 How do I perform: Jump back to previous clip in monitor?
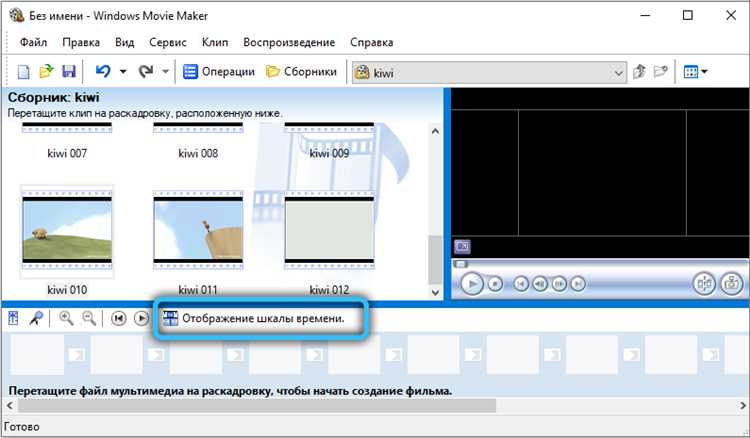(521, 284)
